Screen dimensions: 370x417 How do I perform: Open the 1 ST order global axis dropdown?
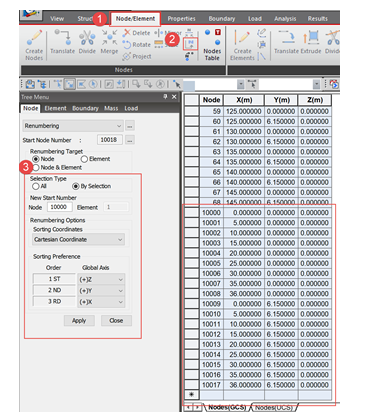point(101,279)
